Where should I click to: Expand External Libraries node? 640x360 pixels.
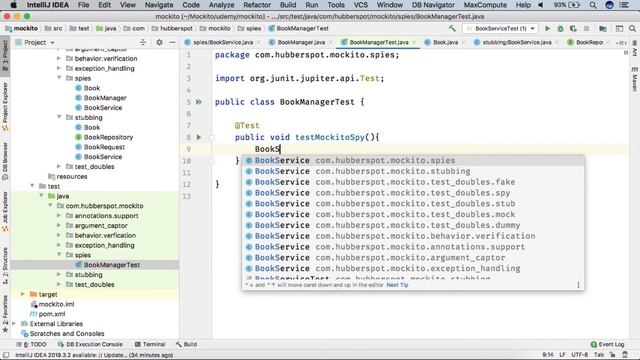click(14, 323)
